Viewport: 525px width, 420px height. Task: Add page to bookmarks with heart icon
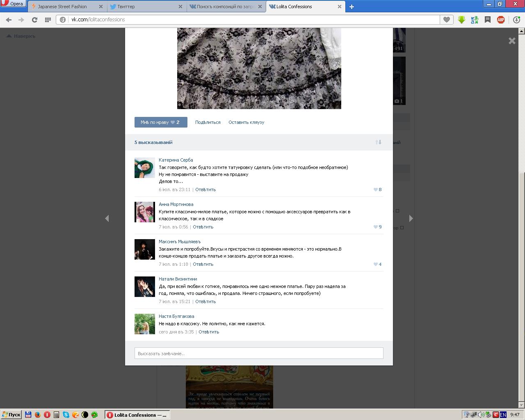(446, 20)
